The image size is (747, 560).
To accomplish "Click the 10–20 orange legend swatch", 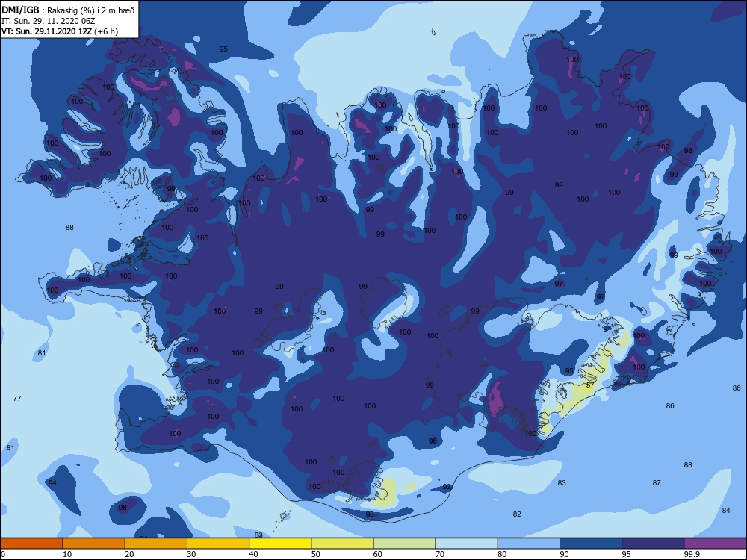I will (94, 544).
